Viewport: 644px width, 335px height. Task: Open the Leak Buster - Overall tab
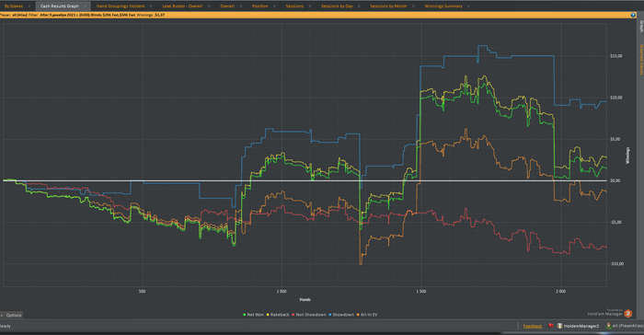coord(182,6)
